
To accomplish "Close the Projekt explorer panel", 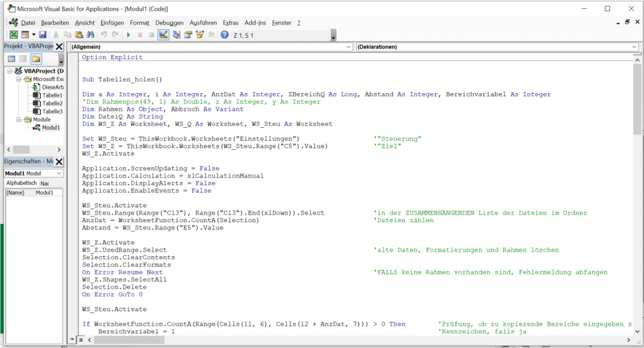I will coord(59,47).
